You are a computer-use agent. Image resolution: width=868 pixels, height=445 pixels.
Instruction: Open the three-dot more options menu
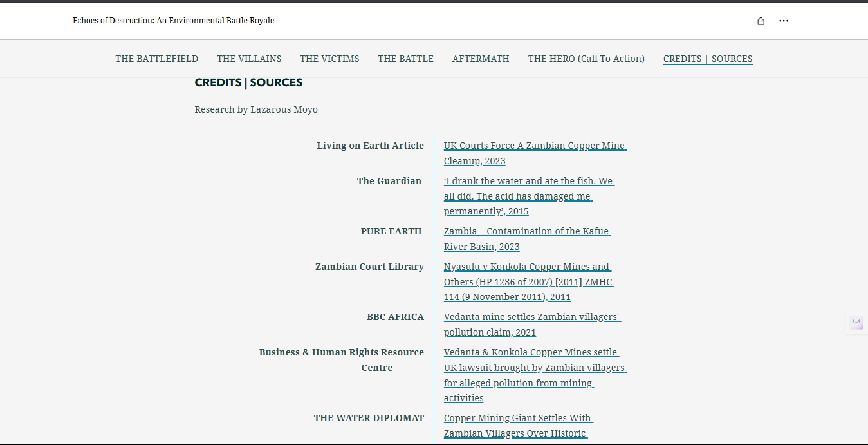784,21
